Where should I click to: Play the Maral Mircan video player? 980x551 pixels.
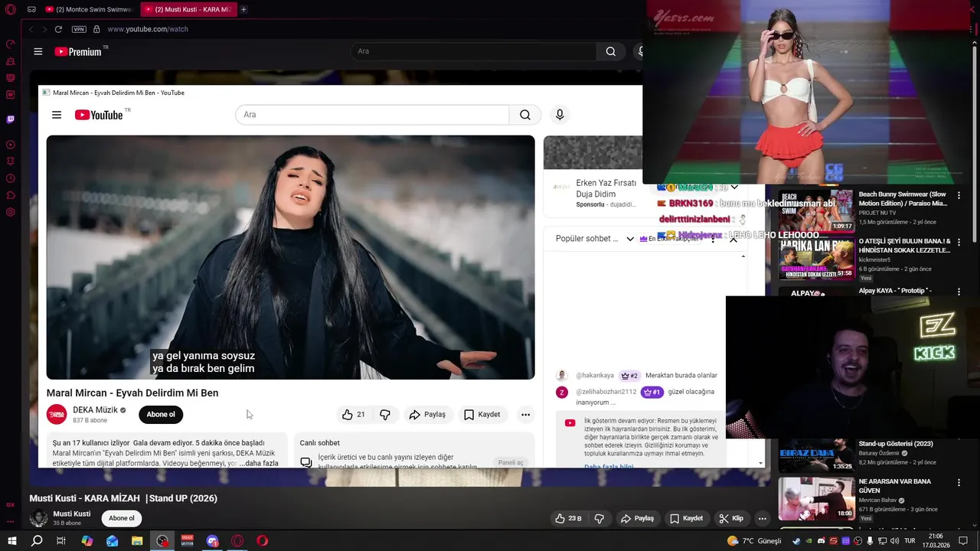click(x=291, y=257)
